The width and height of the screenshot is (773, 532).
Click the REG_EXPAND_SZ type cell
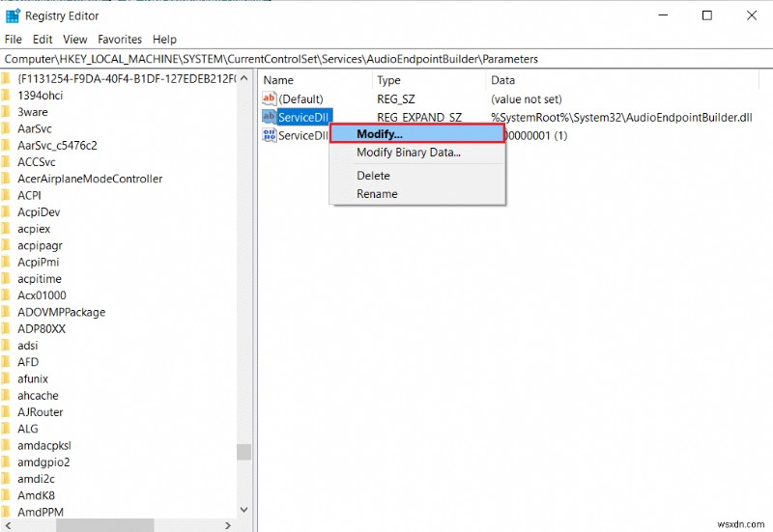point(419,117)
